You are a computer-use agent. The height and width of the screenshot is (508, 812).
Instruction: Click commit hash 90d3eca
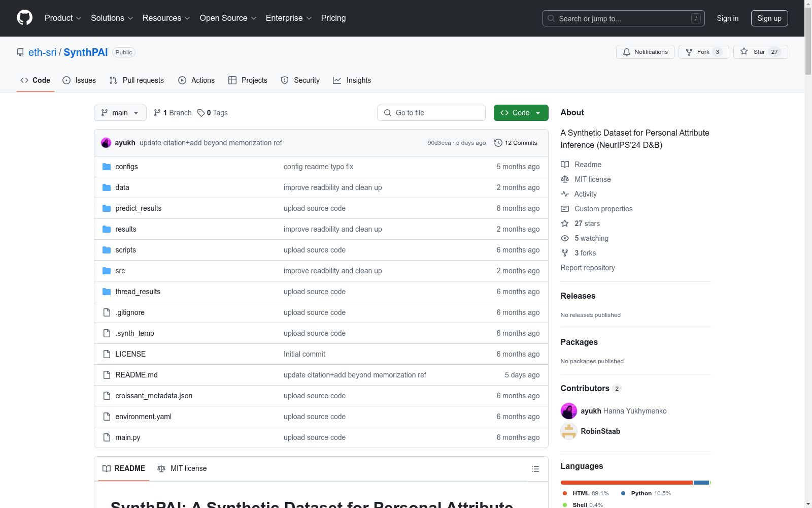pos(439,143)
